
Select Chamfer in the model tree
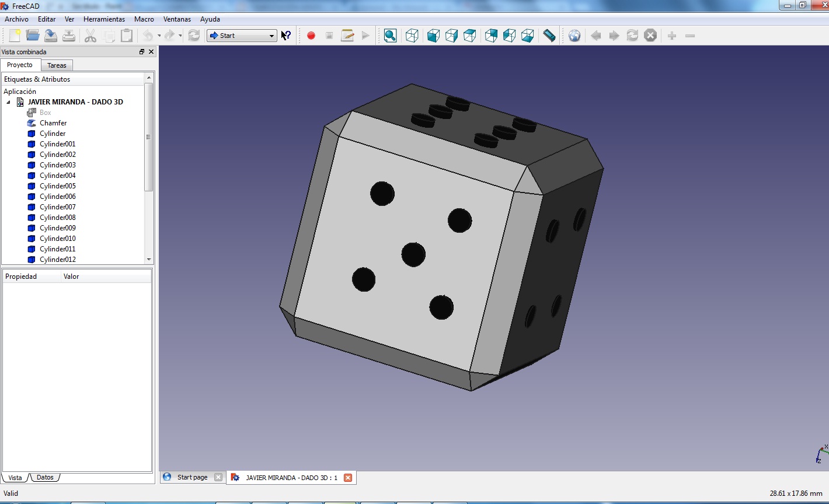(x=53, y=123)
